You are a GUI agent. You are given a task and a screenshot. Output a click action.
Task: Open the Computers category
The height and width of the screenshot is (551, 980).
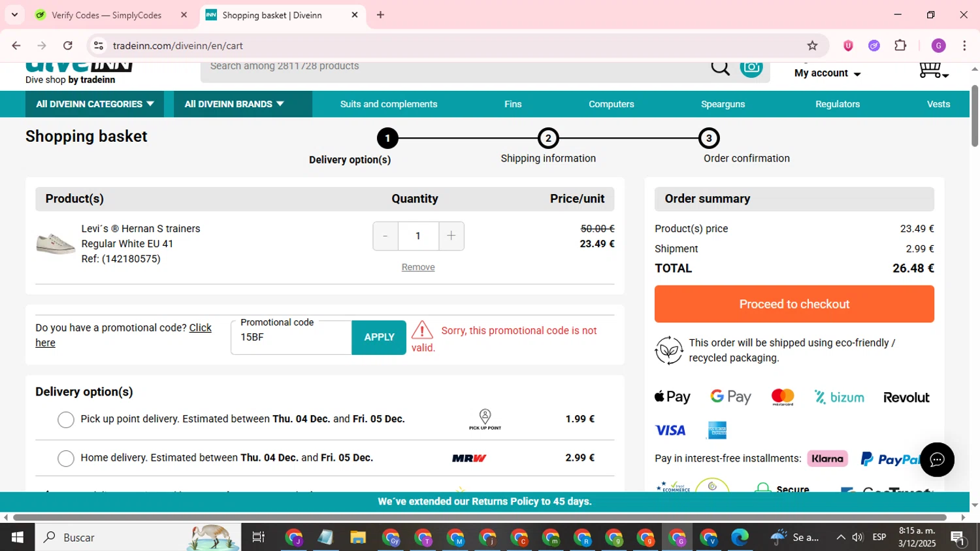611,104
